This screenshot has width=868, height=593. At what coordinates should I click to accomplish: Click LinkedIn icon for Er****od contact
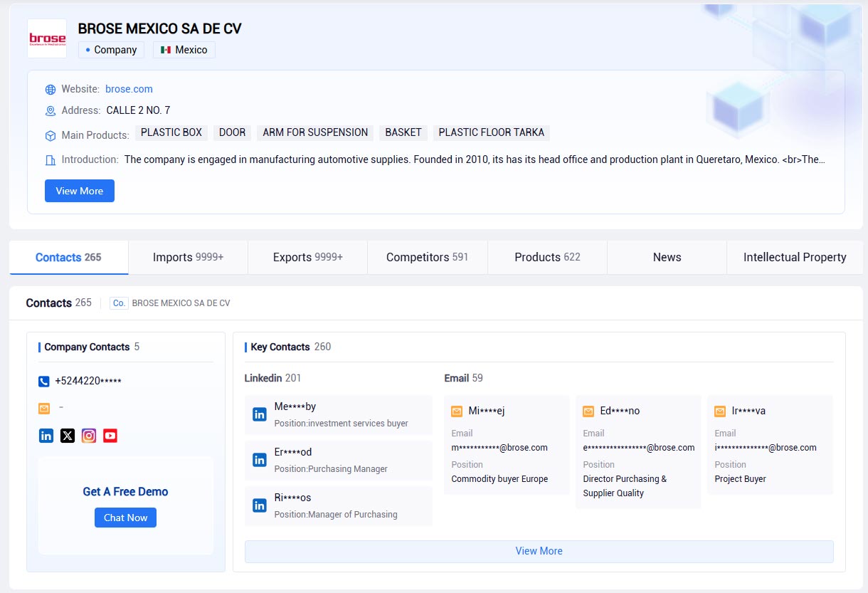pyautogui.click(x=260, y=461)
